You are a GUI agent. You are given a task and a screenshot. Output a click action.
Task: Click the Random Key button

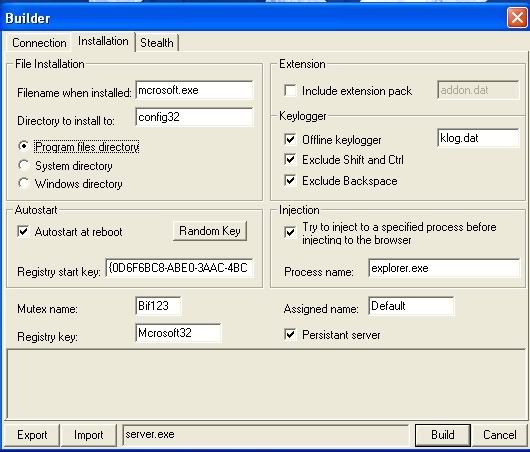210,231
